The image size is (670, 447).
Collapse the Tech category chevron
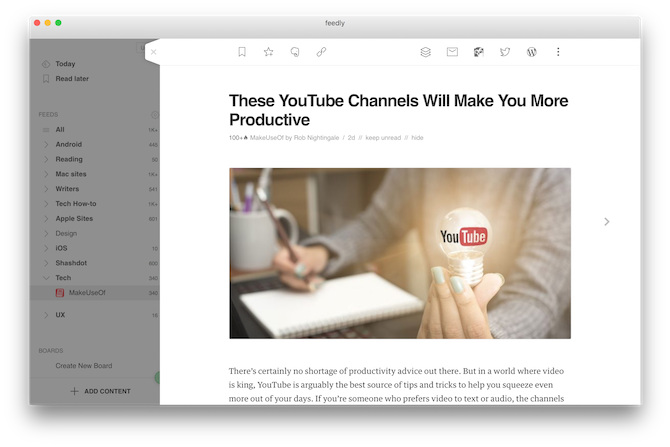pyautogui.click(x=46, y=278)
